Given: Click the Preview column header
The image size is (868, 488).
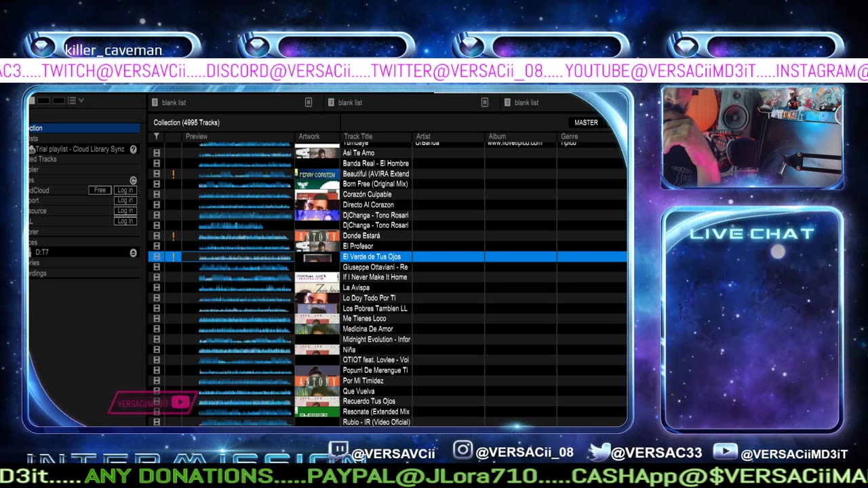Looking at the screenshot, I should [x=197, y=136].
